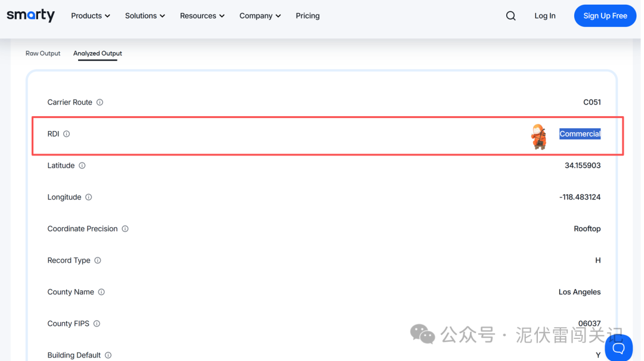This screenshot has width=644, height=361.
Task: Select the Analyzed Output tab
Action: pyautogui.click(x=98, y=54)
